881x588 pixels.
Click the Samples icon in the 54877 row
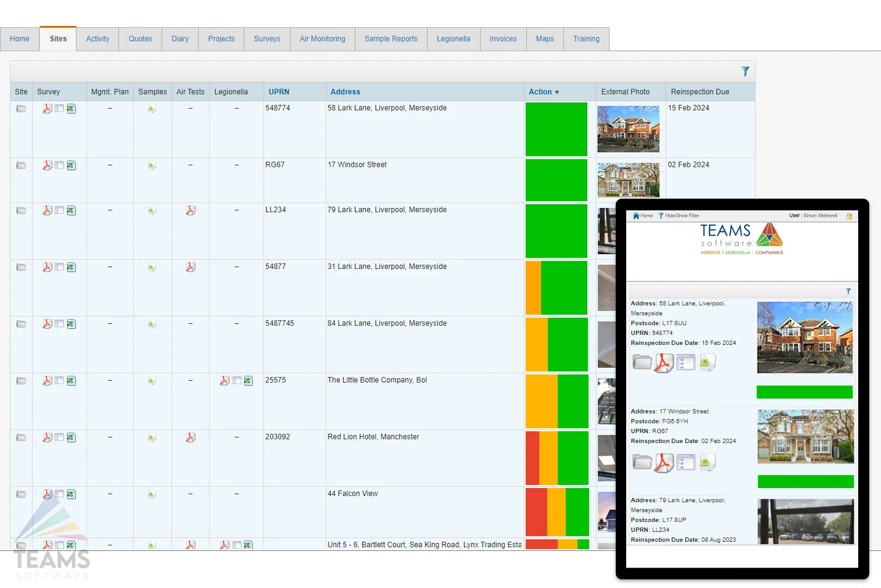[152, 267]
